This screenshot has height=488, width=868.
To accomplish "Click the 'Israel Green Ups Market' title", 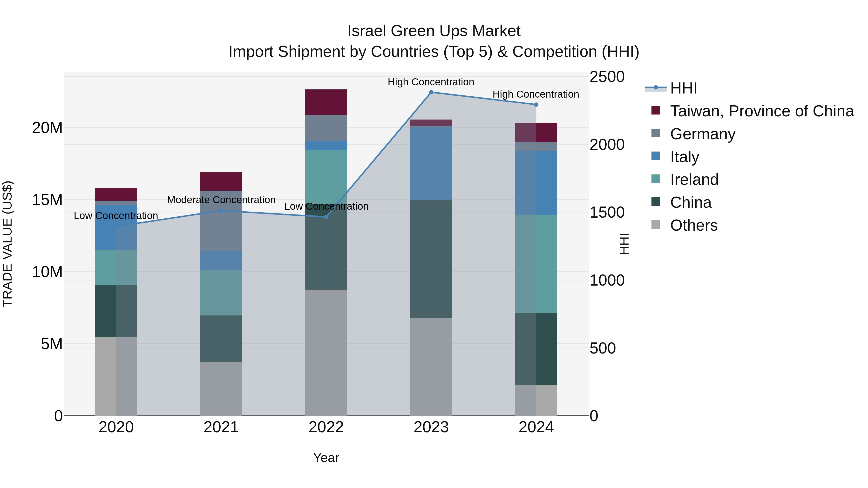I will tap(434, 31).
